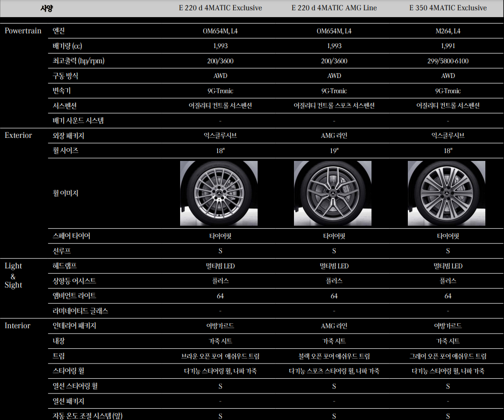Screen dimensions: 504x420
Task: Click the 'M264, L4' engine value
Action: pos(448,31)
